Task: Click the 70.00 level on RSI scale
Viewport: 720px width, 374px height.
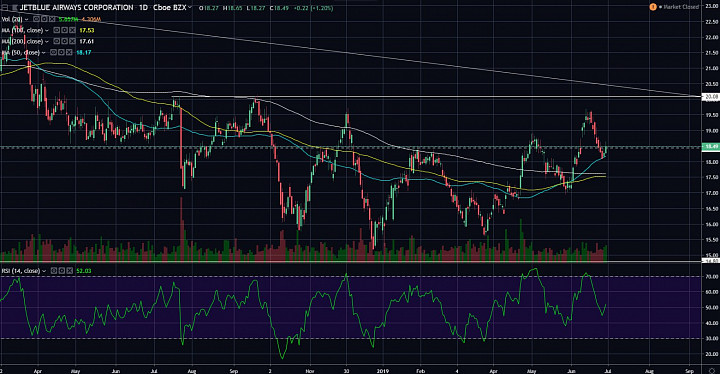Action: click(712, 277)
